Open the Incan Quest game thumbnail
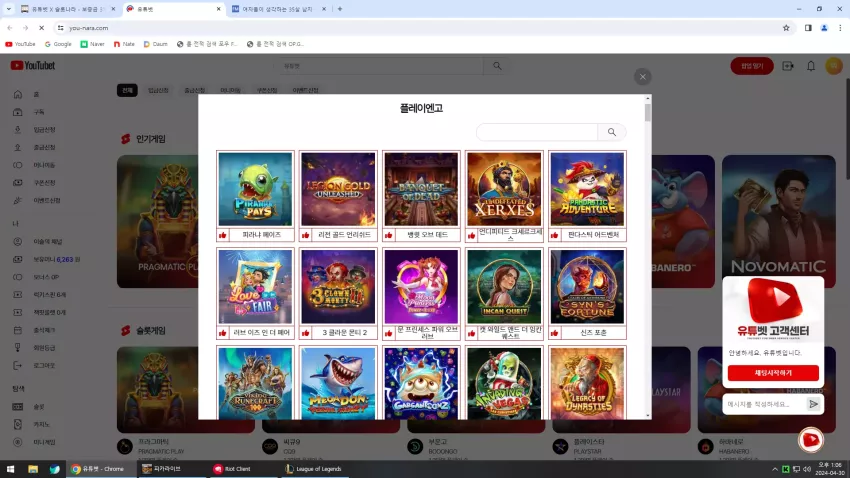The image size is (850, 478). 504,287
